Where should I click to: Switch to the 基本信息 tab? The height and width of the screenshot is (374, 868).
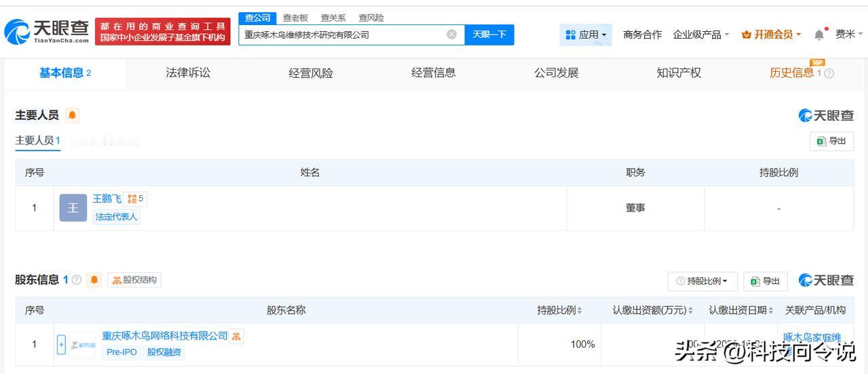coord(65,73)
